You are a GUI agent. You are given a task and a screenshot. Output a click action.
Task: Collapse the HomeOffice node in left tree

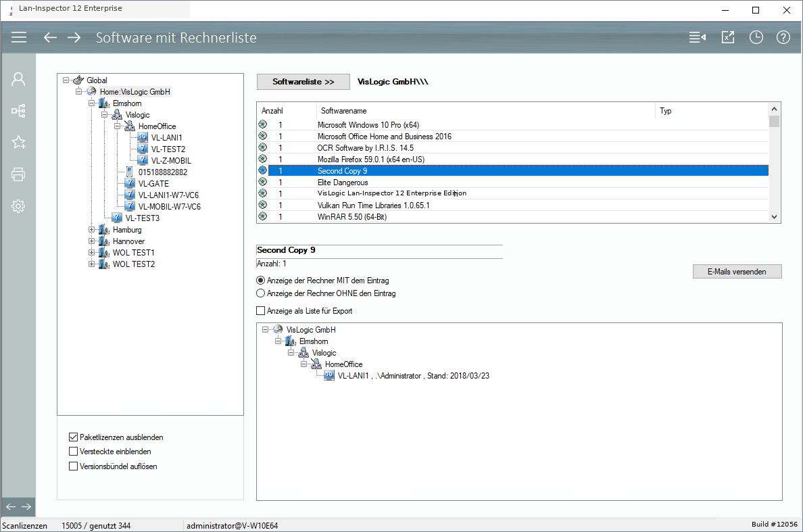(x=118, y=126)
